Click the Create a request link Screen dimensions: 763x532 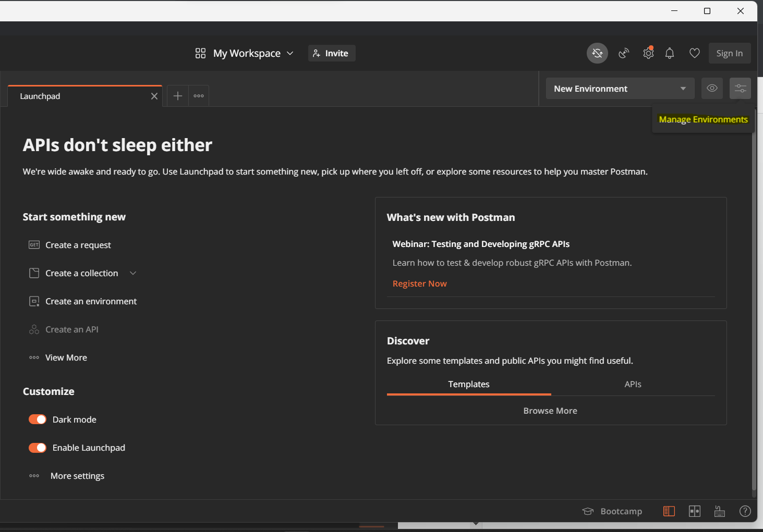tap(78, 245)
